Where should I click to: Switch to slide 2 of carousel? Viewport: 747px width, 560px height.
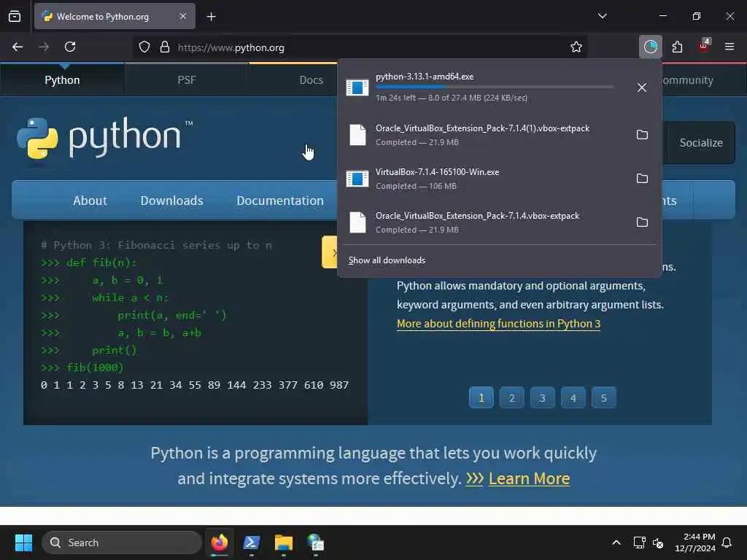511,397
